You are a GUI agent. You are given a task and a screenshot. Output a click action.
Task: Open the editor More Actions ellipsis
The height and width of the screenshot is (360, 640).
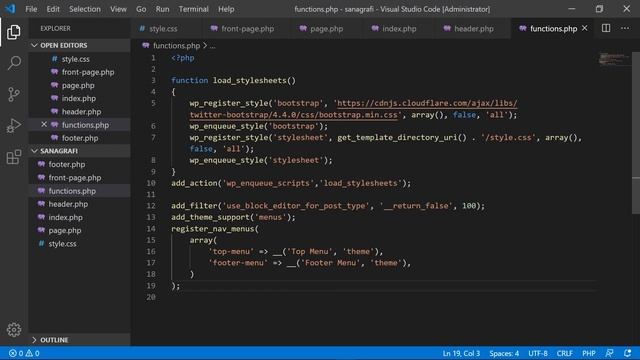[625, 28]
